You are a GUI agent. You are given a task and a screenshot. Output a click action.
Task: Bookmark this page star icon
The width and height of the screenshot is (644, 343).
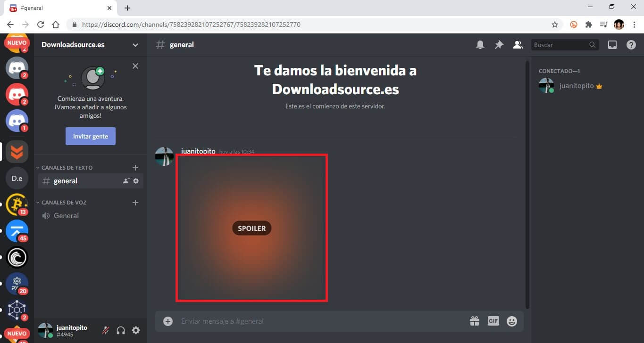(x=555, y=24)
